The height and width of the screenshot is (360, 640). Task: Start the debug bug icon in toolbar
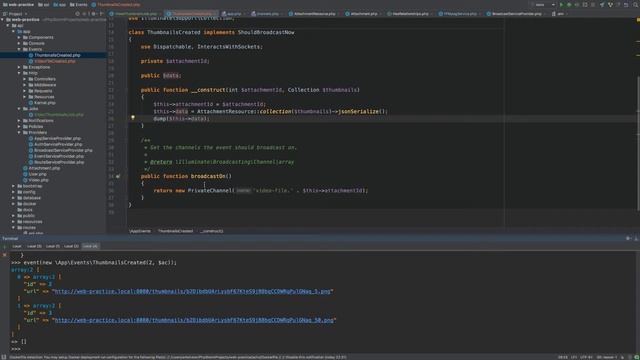569,4
